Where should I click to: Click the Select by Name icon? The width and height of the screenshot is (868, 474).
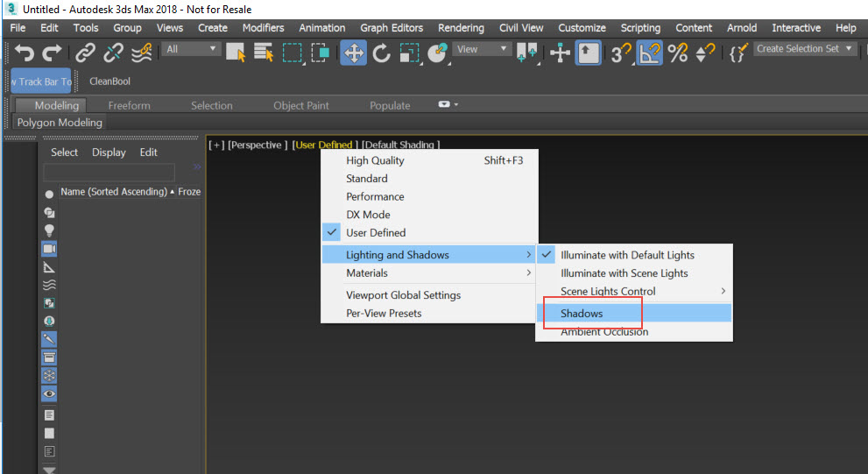coord(264,53)
